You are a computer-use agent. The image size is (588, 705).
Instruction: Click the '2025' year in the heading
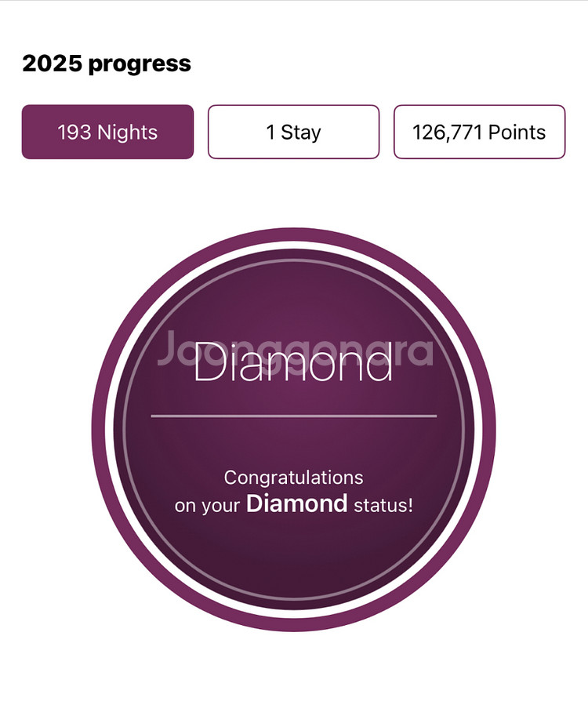click(x=52, y=64)
